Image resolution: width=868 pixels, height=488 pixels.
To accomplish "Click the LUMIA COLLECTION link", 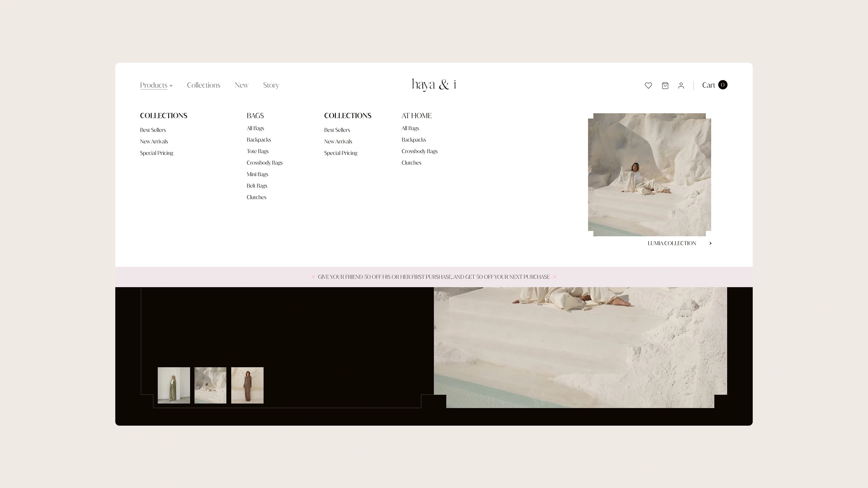I will (672, 243).
